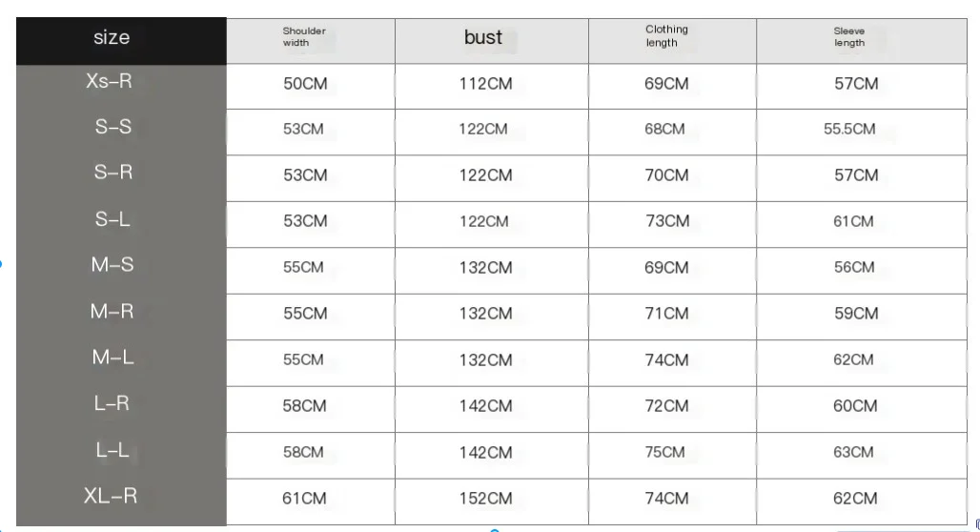
Task: Select the Xs-R size row label
Action: [110, 81]
